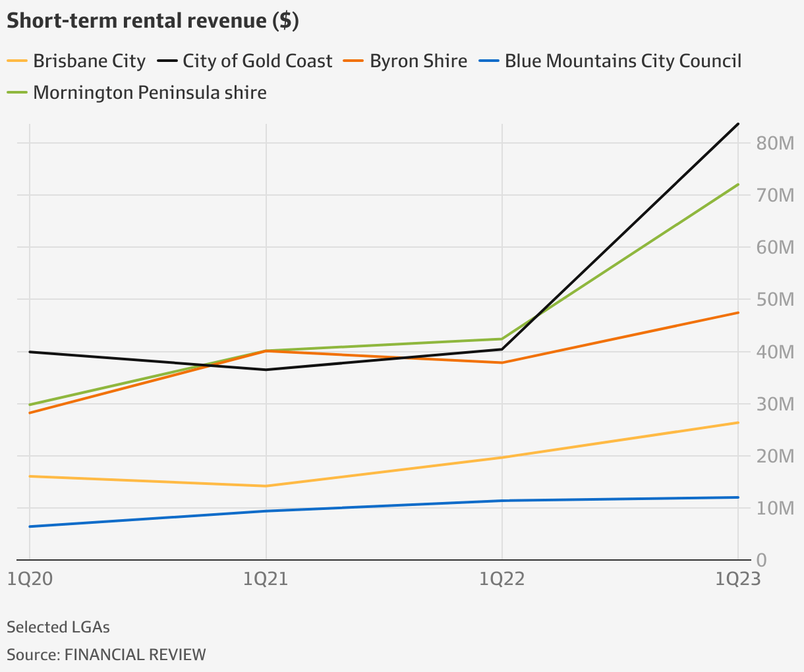The width and height of the screenshot is (804, 672).
Task: Click the Byron Shire orange legend marker
Action: (x=354, y=60)
